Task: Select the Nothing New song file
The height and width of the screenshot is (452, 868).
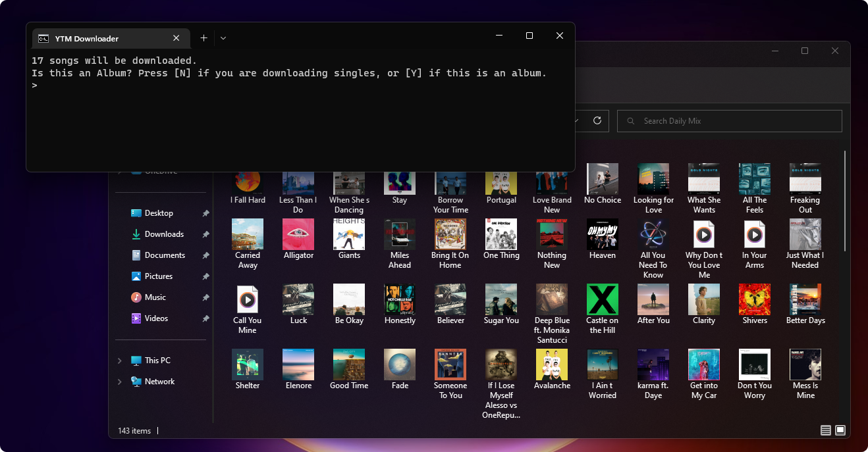Action: [552, 244]
